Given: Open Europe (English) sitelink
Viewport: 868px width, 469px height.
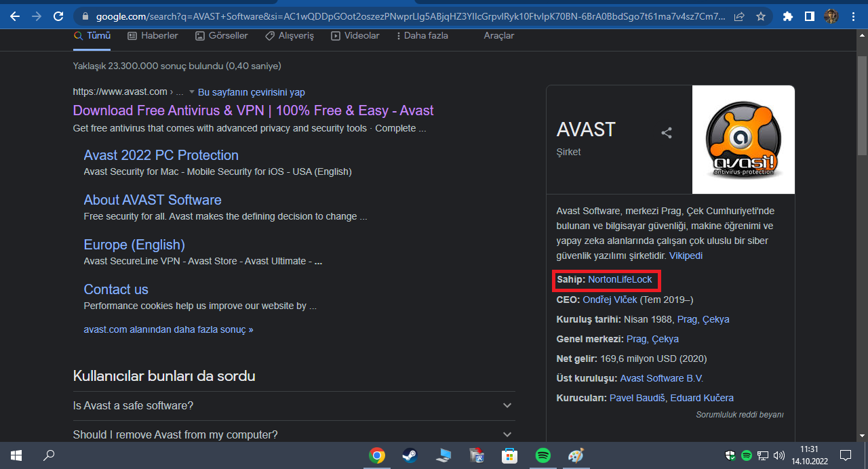Looking at the screenshot, I should [134, 245].
